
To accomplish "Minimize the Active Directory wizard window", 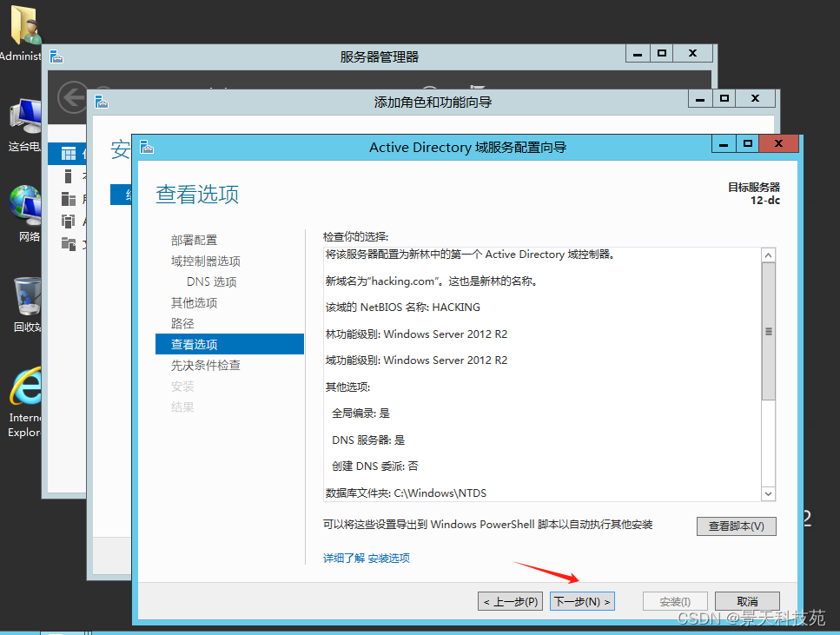I will [724, 144].
